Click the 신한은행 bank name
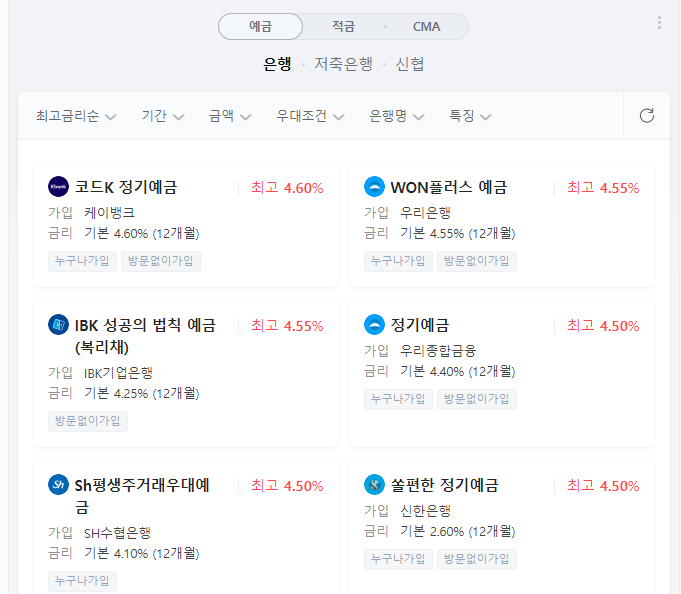Image resolution: width=681 pixels, height=594 pixels. (426, 511)
